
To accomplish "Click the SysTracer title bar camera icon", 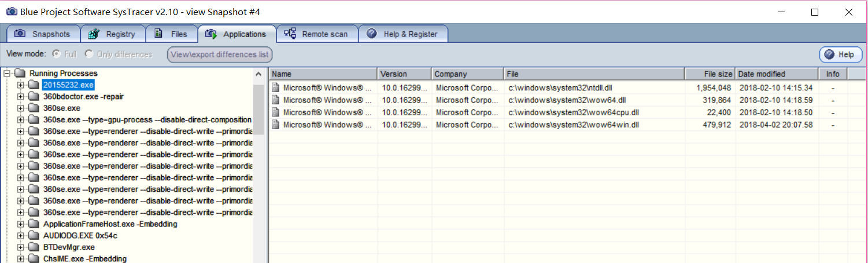I will [11, 12].
